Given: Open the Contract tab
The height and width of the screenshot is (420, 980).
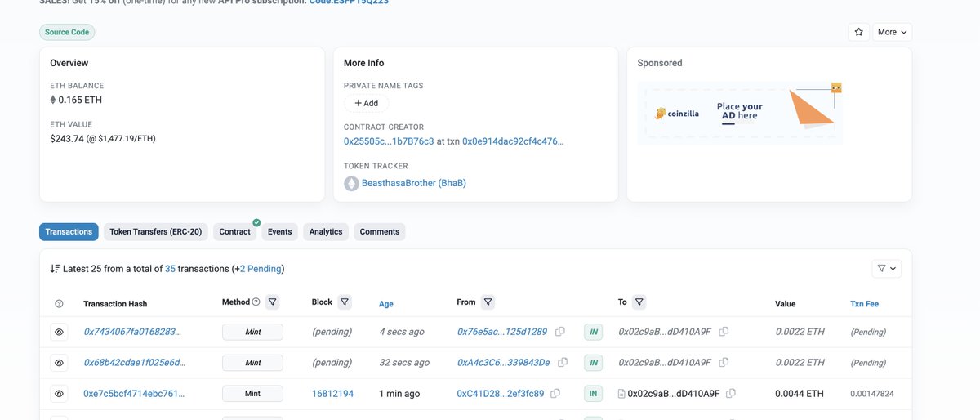Looking at the screenshot, I should coord(235,232).
